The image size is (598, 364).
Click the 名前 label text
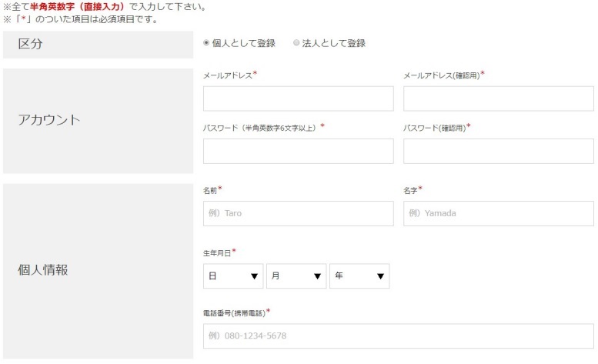(x=210, y=191)
